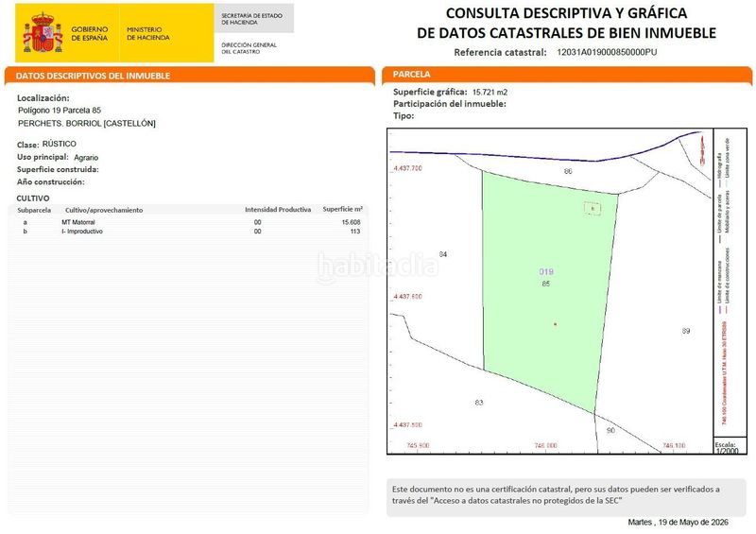Screen dimensions: 756x534
Task: Click parcel 83 label on the map
Action: [x=479, y=403]
